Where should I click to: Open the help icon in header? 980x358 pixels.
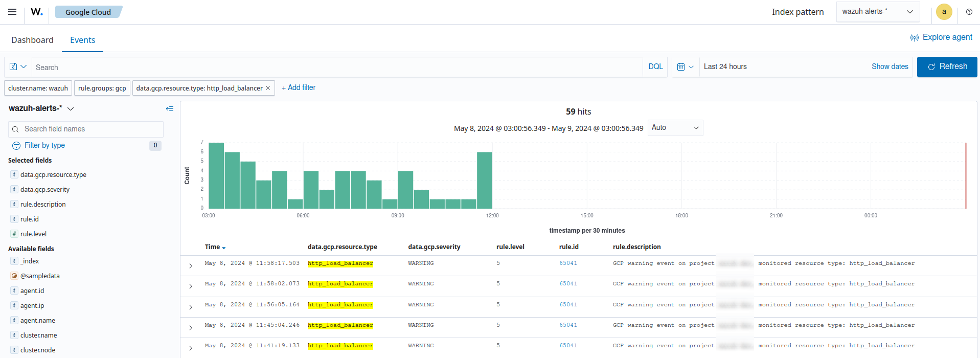[969, 12]
